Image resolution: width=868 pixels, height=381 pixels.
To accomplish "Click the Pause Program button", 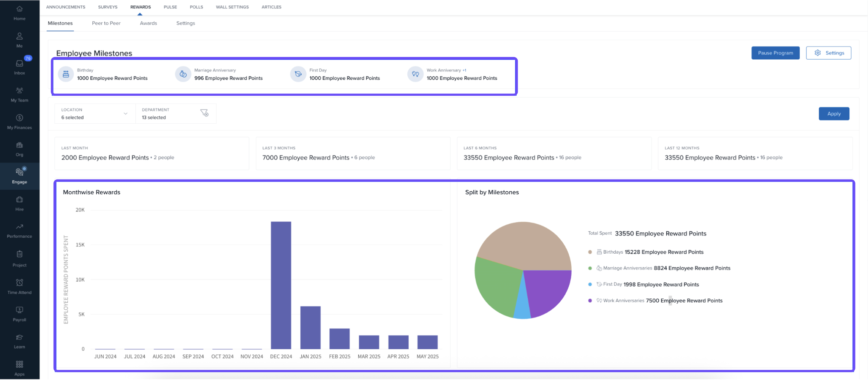I will (775, 53).
